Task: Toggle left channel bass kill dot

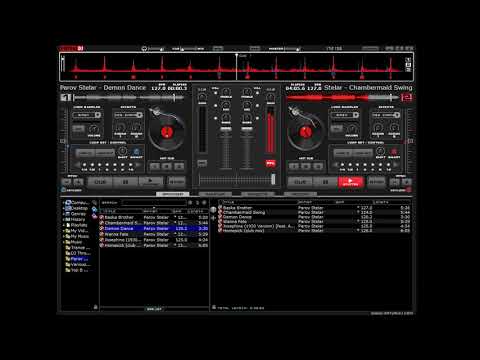Action: pos(216,118)
